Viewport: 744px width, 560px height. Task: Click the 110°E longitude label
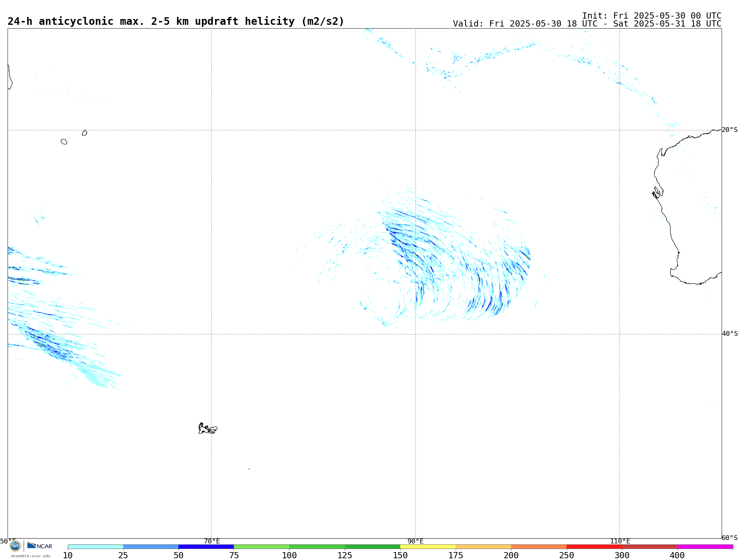(x=620, y=541)
